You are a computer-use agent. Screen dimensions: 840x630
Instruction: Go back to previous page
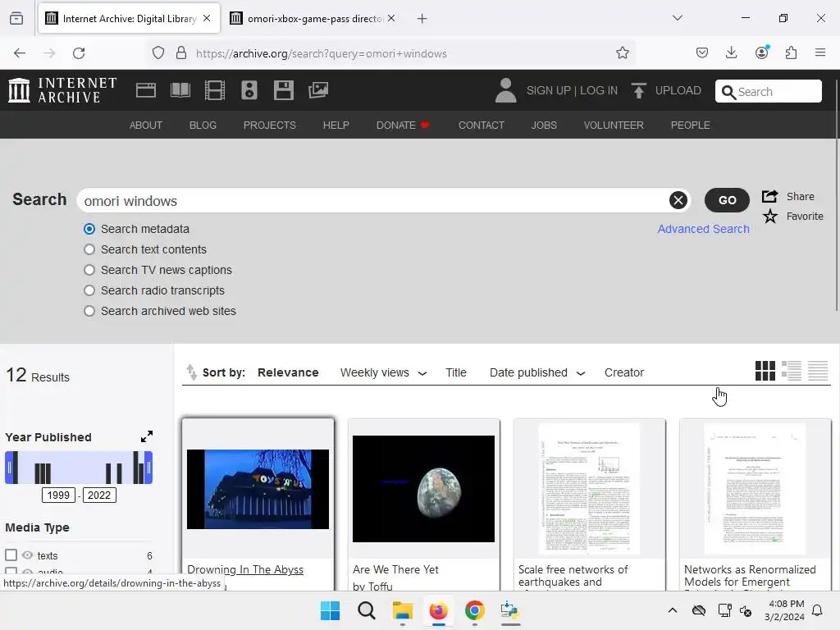point(20,53)
